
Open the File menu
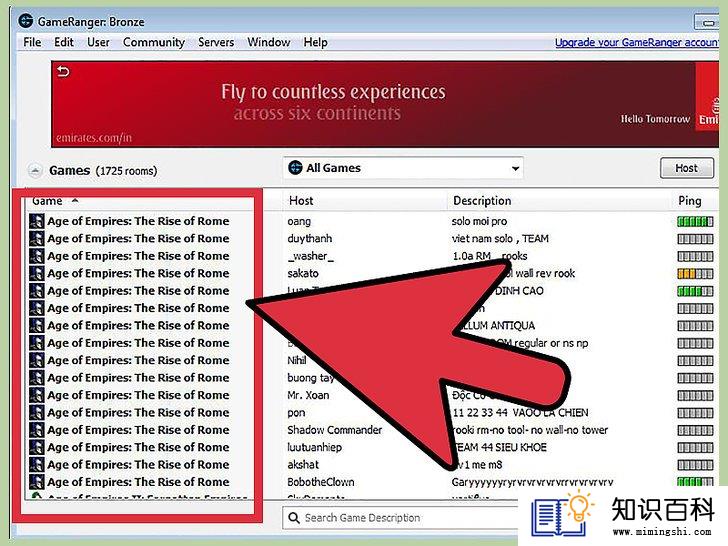32,42
